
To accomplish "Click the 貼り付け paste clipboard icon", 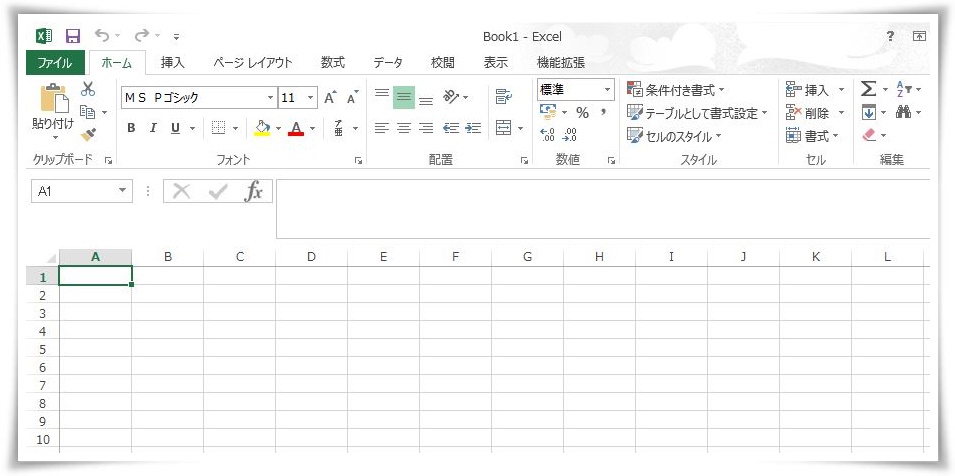I will coord(53,97).
